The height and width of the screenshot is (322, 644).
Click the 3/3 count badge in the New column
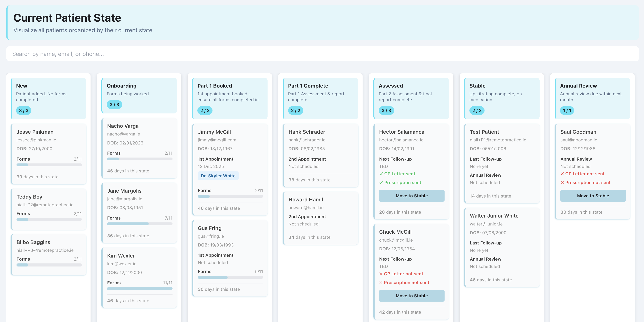(x=23, y=110)
